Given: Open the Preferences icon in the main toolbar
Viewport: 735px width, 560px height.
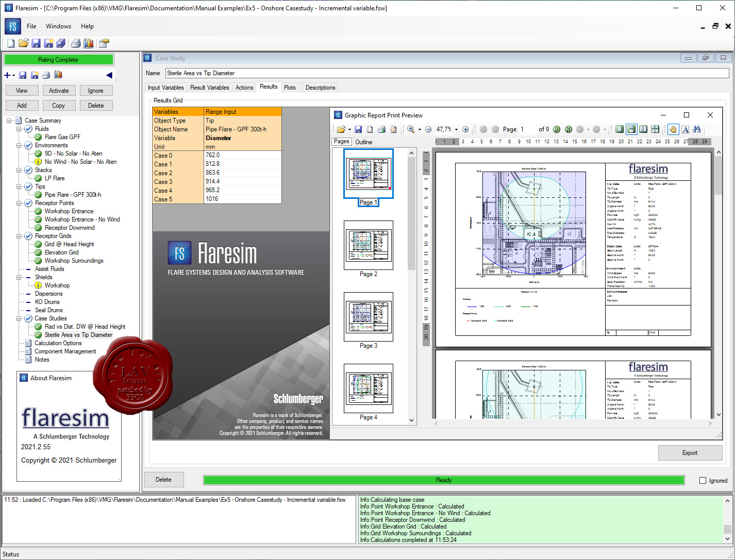Looking at the screenshot, I should (x=104, y=43).
